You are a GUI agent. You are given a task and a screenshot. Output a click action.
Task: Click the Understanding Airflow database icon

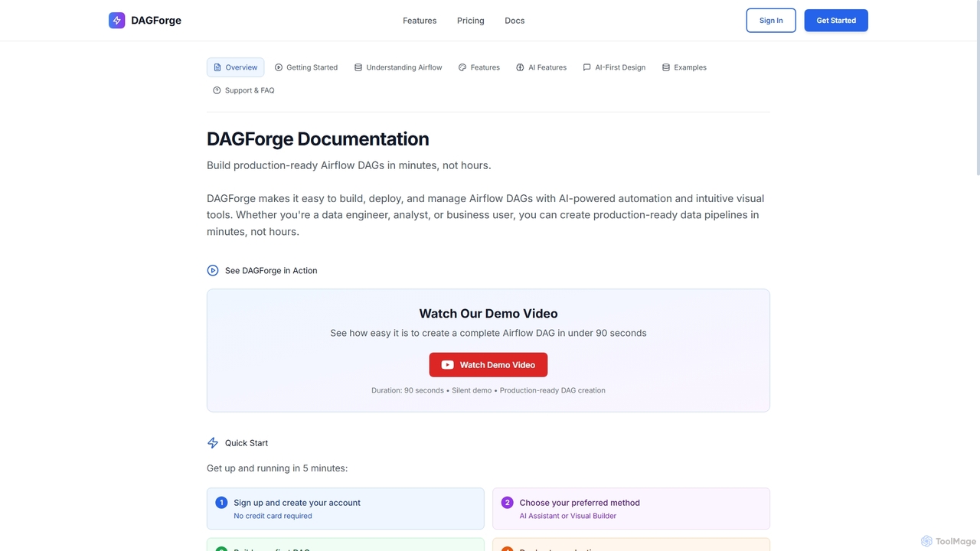[358, 67]
